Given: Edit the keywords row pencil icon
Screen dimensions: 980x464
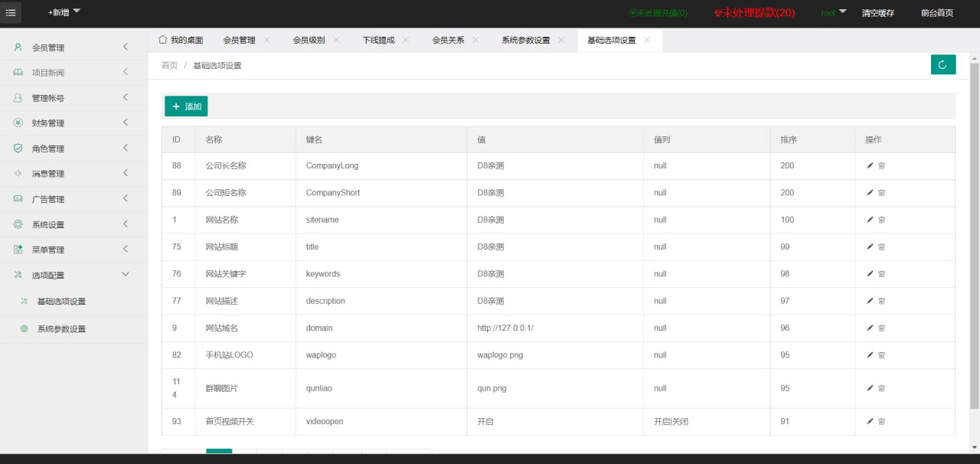Looking at the screenshot, I should (870, 274).
